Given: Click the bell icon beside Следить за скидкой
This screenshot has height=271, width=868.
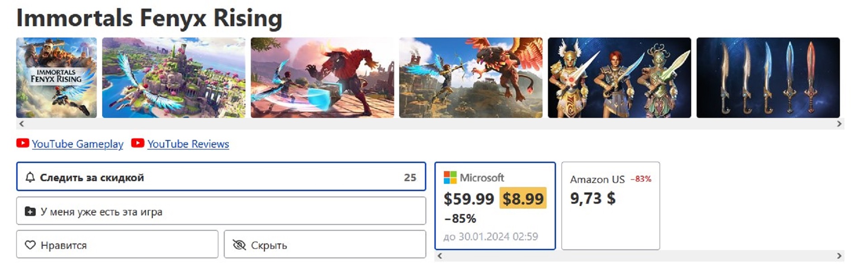Looking at the screenshot, I should click(30, 178).
